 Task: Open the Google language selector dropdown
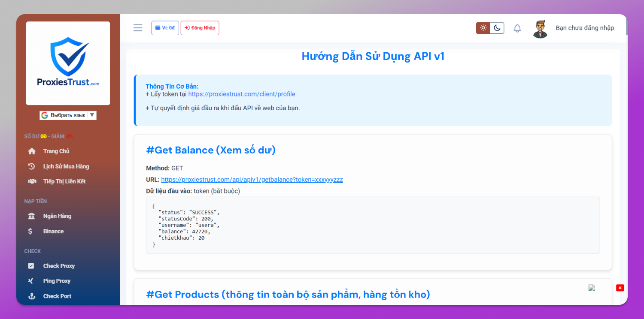[68, 115]
